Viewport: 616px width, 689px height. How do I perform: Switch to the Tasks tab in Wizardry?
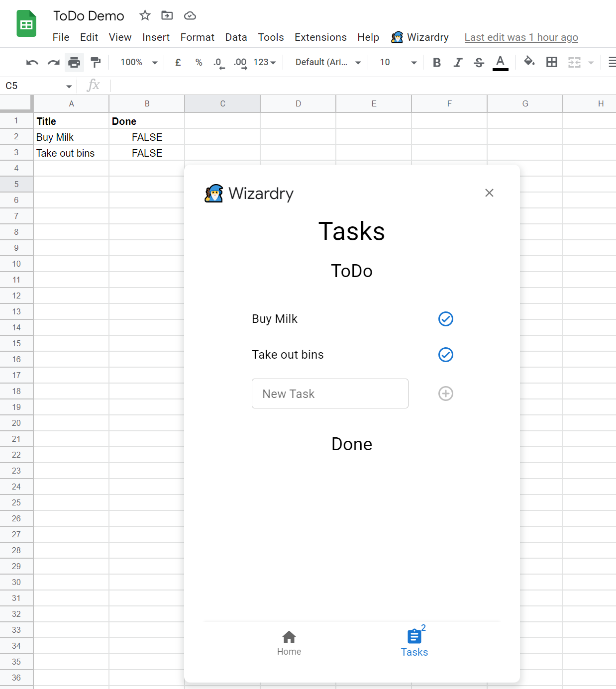pyautogui.click(x=414, y=642)
